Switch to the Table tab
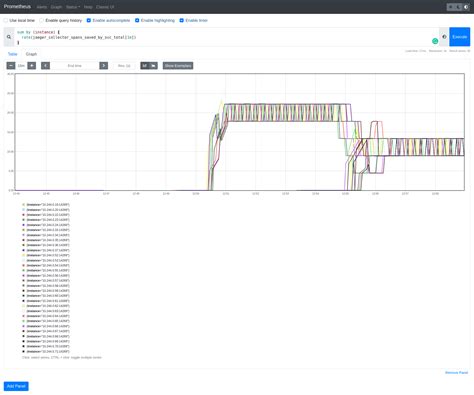 click(13, 54)
